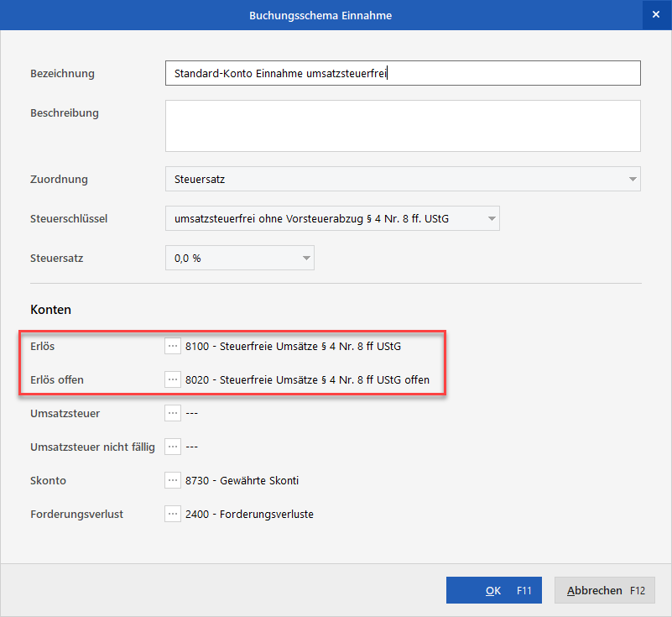Select the 8100 Steuerfreie Umsätze account text
The image size is (672, 617).
tap(300, 346)
